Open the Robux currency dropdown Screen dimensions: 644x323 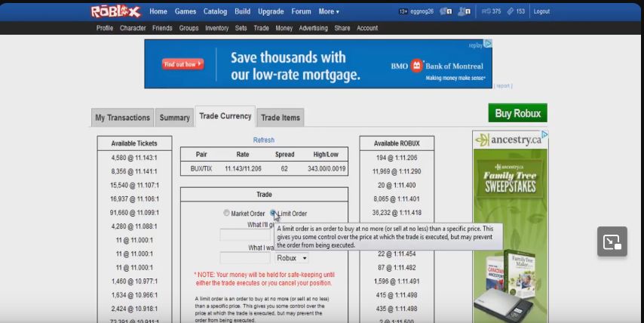coord(292,258)
